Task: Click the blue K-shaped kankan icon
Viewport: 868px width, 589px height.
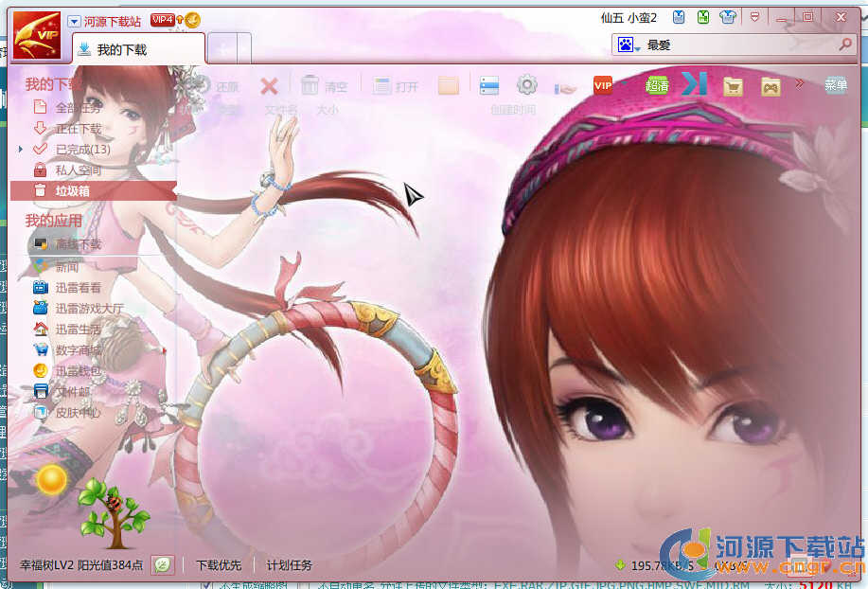Action: point(695,84)
